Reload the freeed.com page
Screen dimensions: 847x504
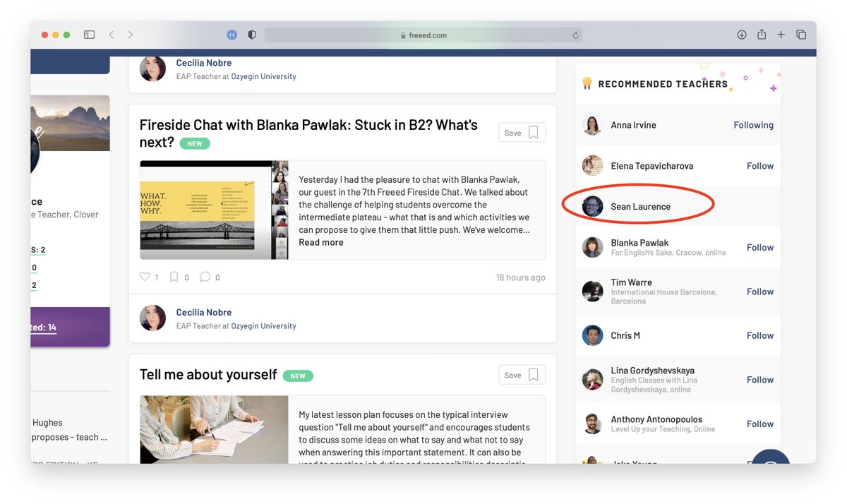tap(576, 35)
